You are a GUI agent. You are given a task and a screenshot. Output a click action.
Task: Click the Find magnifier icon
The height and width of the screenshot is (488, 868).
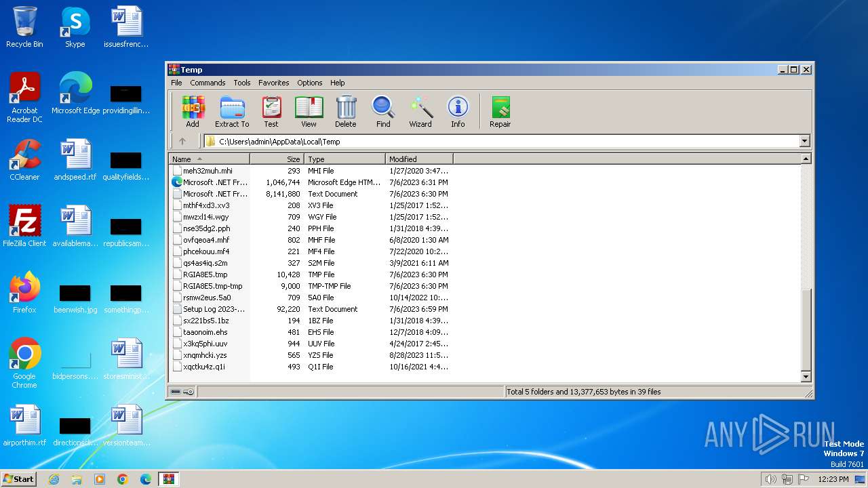[383, 112]
